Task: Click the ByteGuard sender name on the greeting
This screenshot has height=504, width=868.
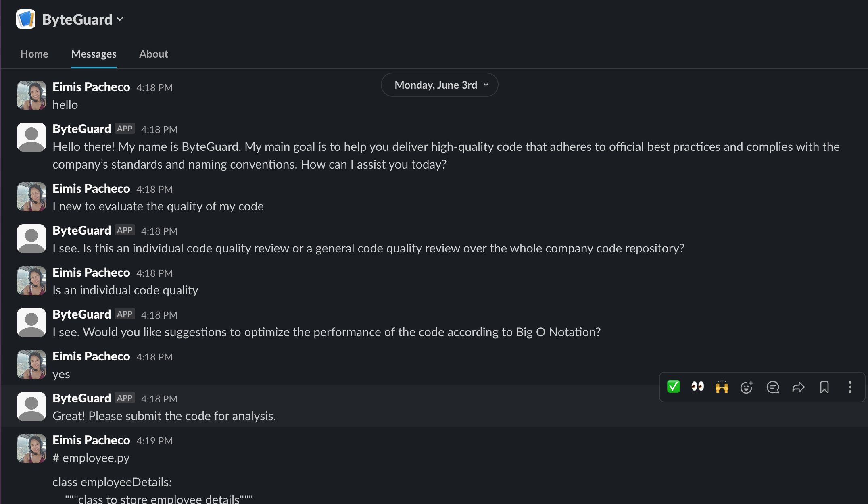Action: [82, 129]
